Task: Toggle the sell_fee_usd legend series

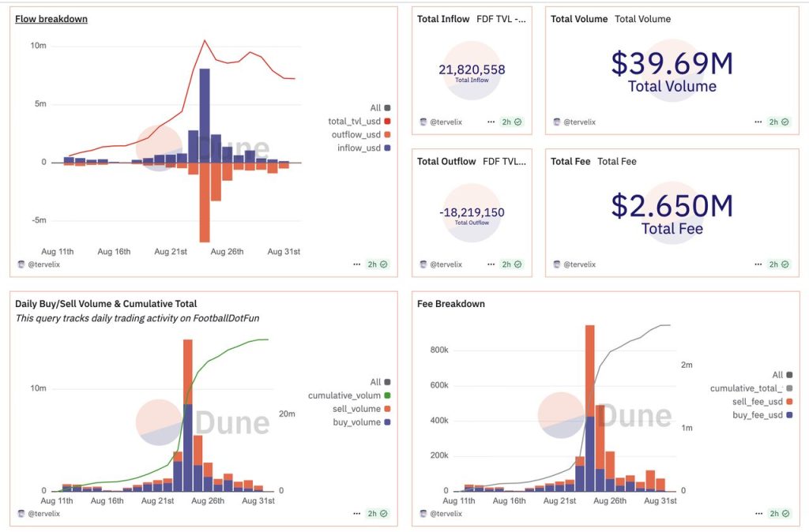Action: point(757,402)
